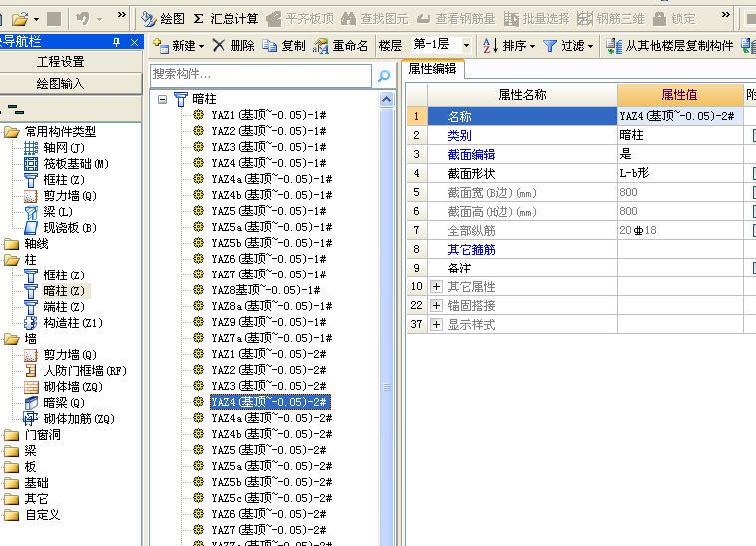This screenshot has height=546, width=756.
Task: Select the 批量选择 batch select tool
Action: (x=537, y=19)
